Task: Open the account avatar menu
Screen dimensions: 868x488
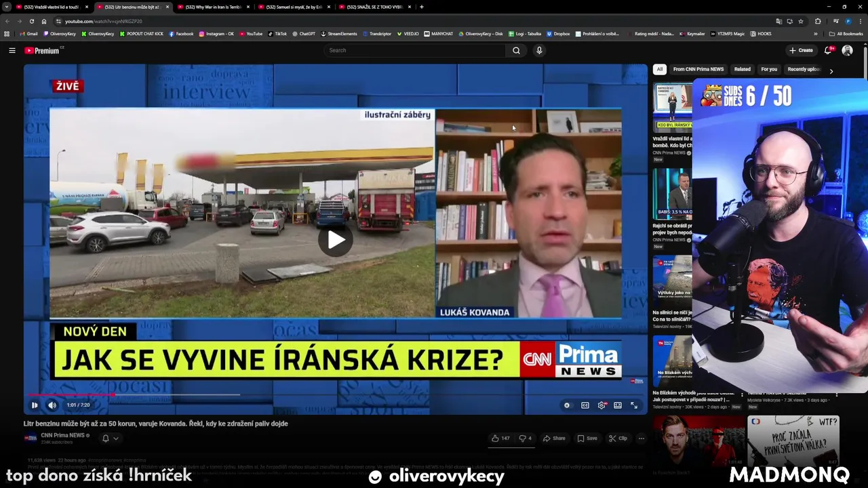Action: pyautogui.click(x=847, y=50)
